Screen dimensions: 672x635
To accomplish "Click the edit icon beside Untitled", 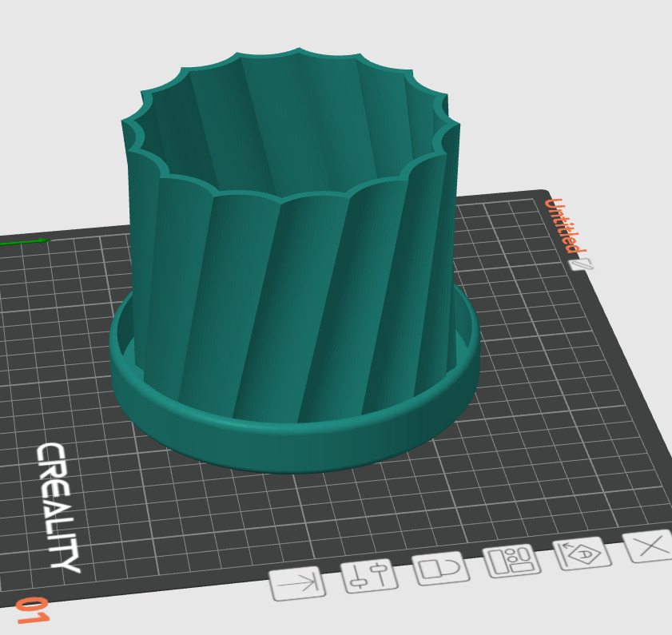I will coord(581,264).
